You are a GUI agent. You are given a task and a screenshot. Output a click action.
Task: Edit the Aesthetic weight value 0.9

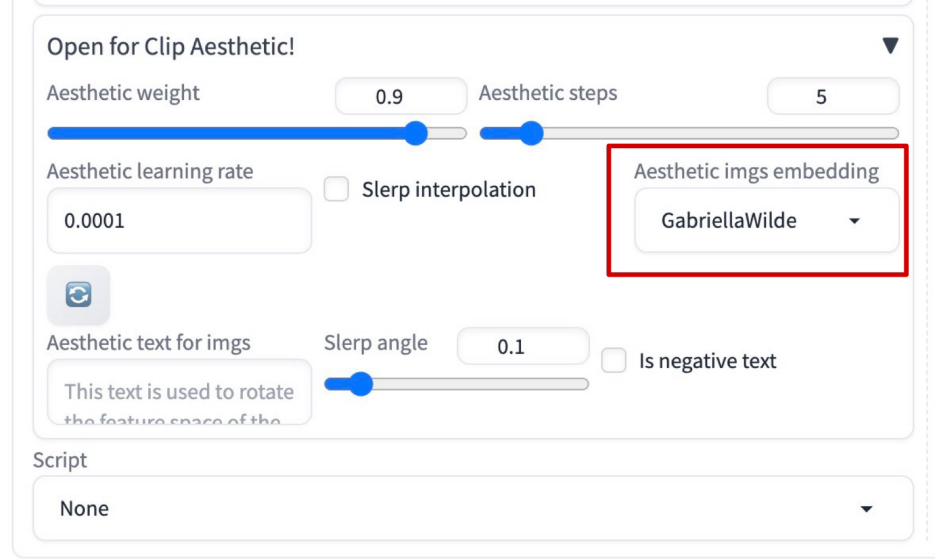click(x=400, y=96)
